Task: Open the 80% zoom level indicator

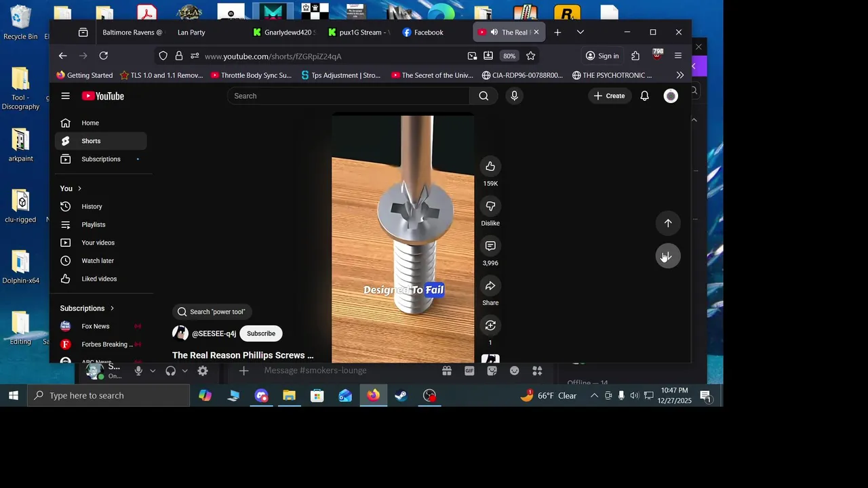Action: 509,56
